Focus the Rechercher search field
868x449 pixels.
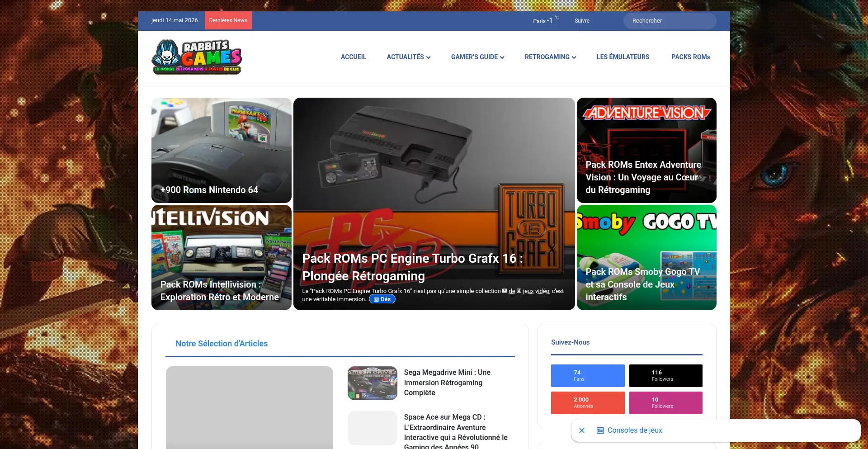click(670, 21)
